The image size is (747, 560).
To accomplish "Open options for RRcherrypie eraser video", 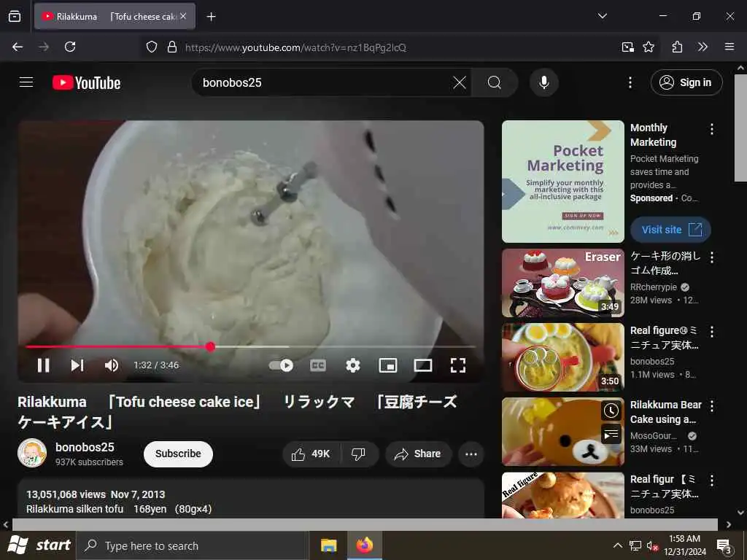I will (712, 257).
